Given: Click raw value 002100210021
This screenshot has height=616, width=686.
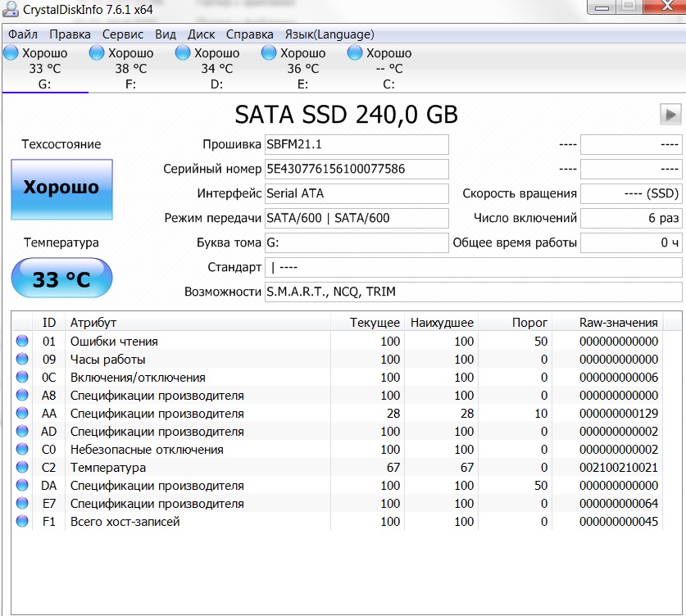Looking at the screenshot, I should 619,468.
